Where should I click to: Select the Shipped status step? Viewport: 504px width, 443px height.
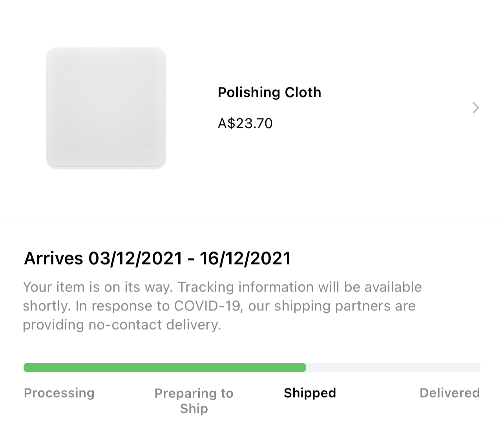(310, 393)
